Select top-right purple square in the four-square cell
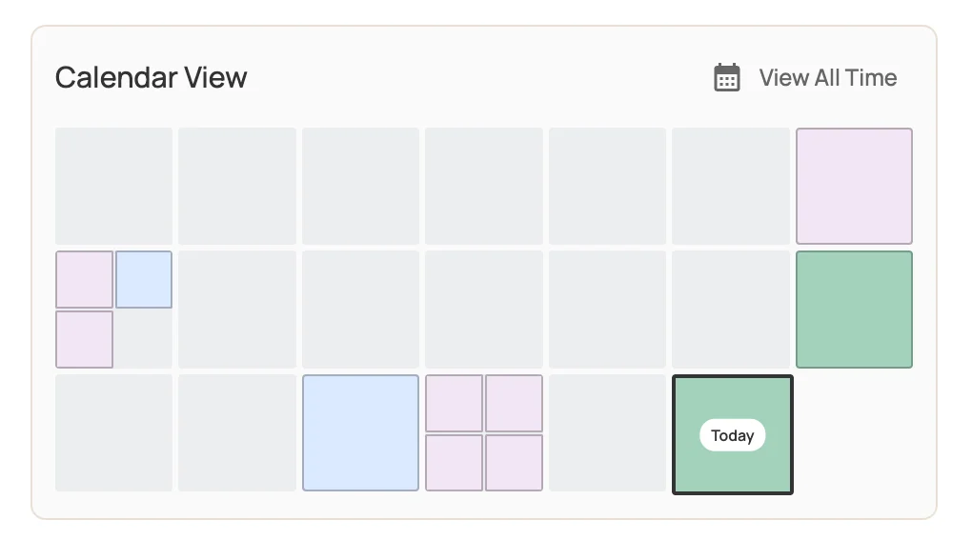The height and width of the screenshot is (560, 972). pos(514,403)
